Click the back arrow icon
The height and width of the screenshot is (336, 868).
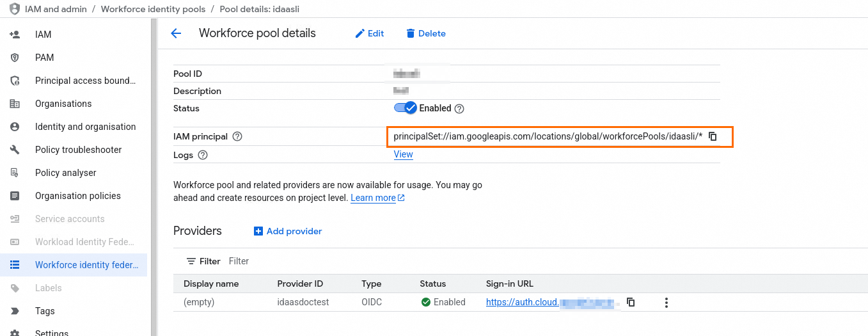[x=176, y=34]
